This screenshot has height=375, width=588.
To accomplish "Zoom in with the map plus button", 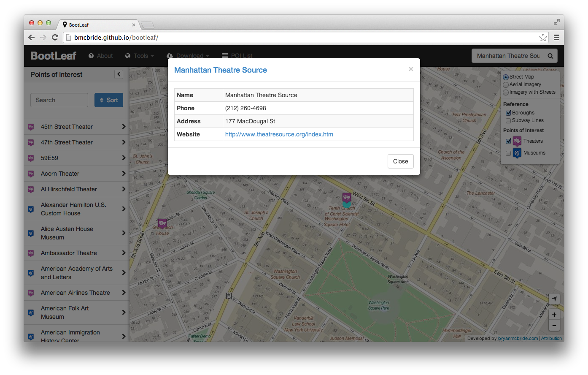I will pos(554,315).
